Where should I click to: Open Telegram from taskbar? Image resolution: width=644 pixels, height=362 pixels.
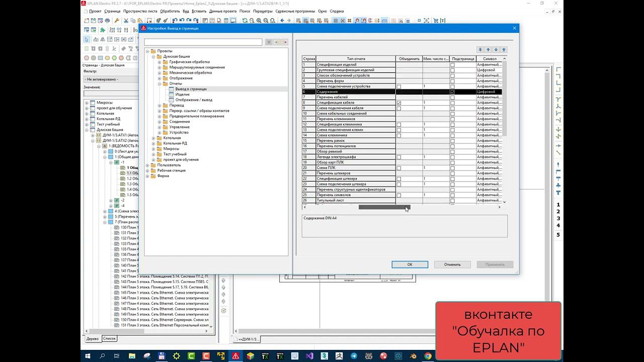pyautogui.click(x=354, y=356)
